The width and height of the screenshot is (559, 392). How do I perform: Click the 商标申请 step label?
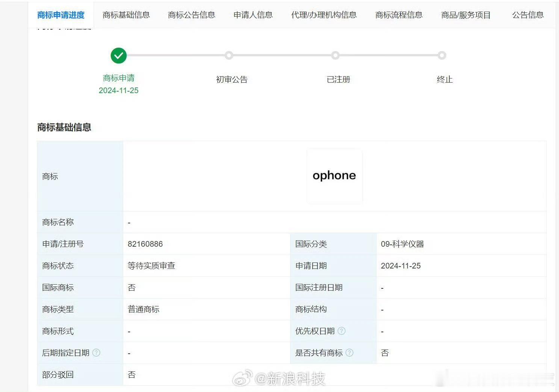pyautogui.click(x=119, y=78)
